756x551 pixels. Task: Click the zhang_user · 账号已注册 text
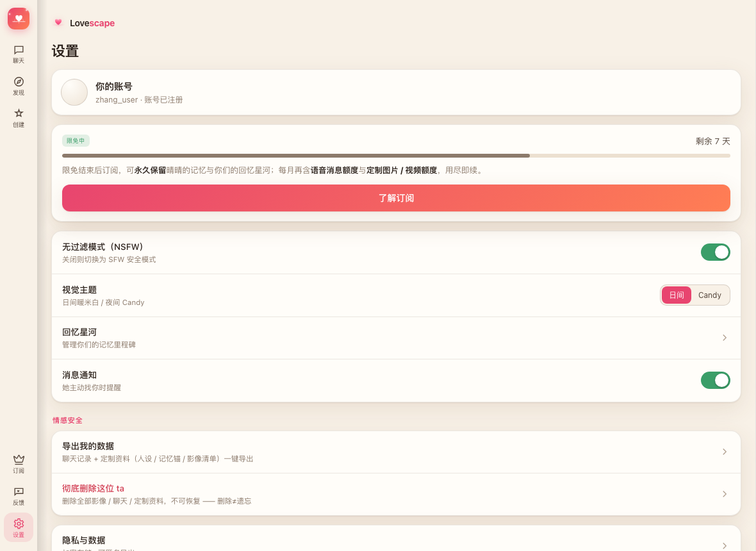point(139,100)
